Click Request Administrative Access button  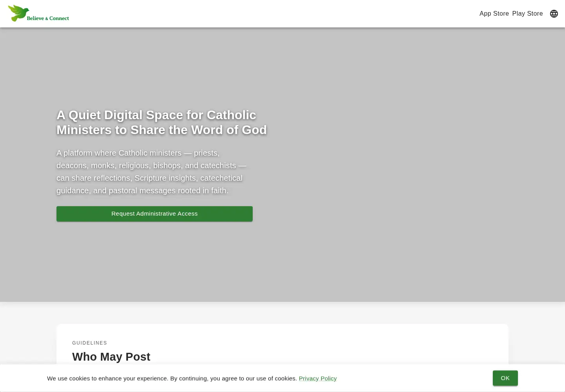click(155, 214)
